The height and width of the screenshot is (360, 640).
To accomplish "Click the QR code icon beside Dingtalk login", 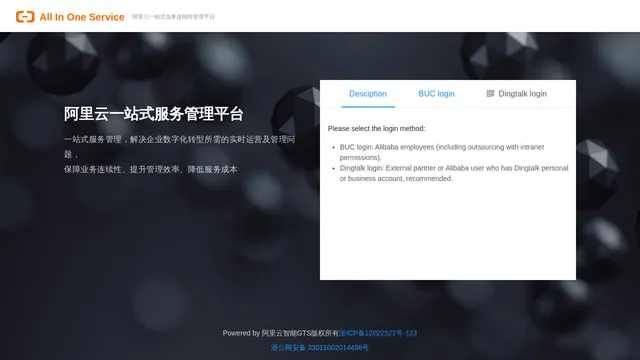I will click(490, 93).
